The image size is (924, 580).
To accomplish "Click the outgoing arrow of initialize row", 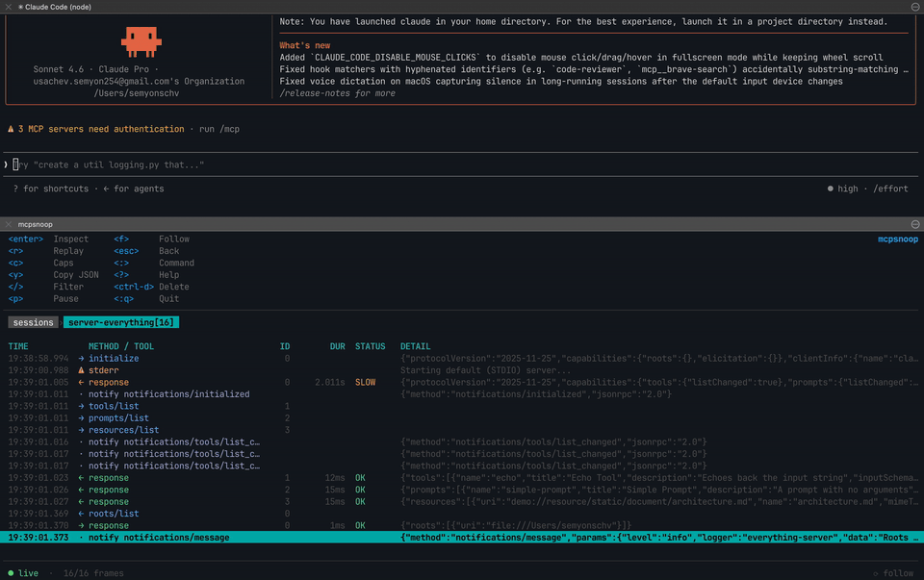I will pos(81,359).
